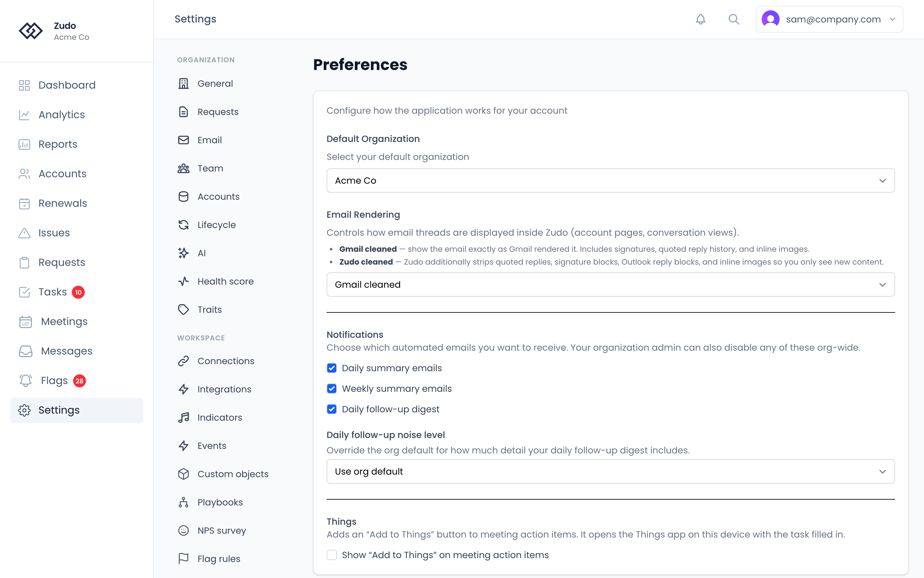Open the Email Rendering Gmail cleaned dropdown
Image resolution: width=924 pixels, height=578 pixels.
[x=611, y=285]
